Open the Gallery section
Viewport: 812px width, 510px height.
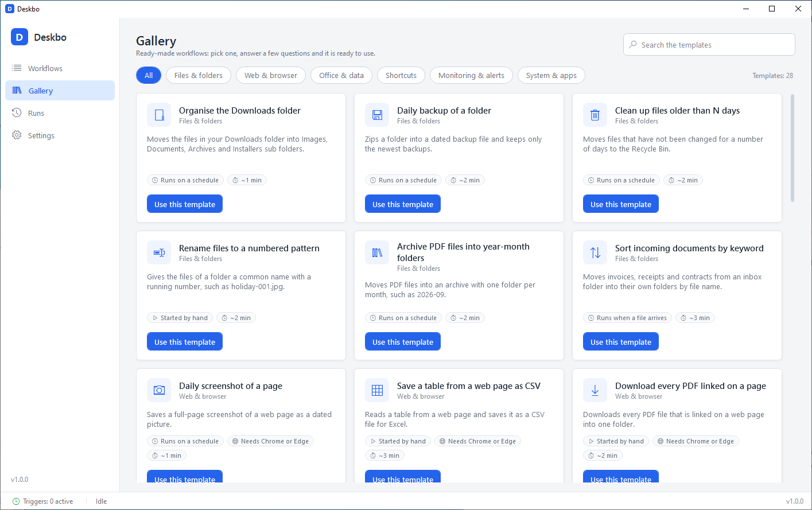coord(60,91)
